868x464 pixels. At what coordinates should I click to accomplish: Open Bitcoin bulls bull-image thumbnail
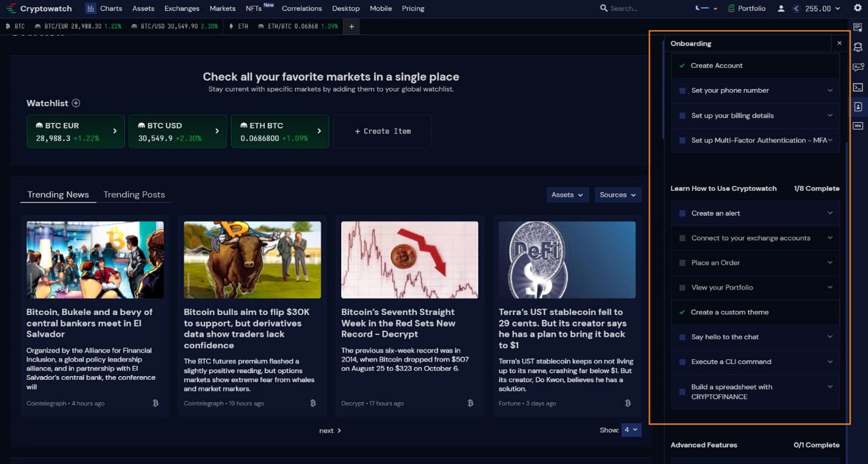[252, 260]
